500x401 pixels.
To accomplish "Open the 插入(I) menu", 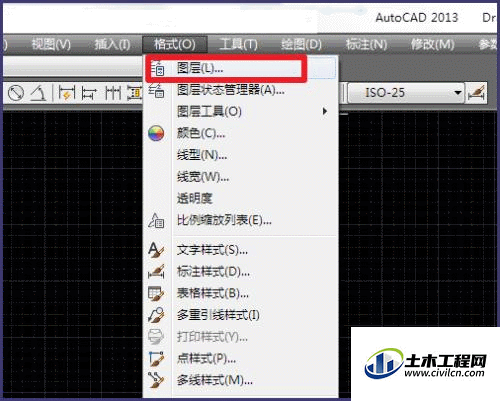I will (x=112, y=44).
